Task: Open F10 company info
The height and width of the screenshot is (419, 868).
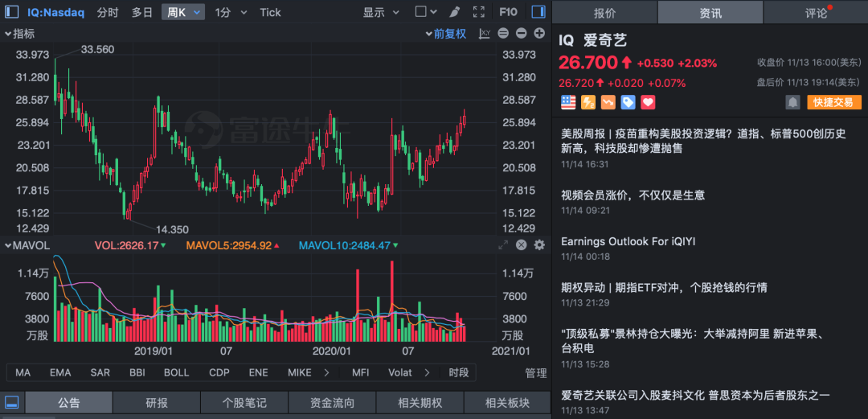Action: (x=508, y=11)
